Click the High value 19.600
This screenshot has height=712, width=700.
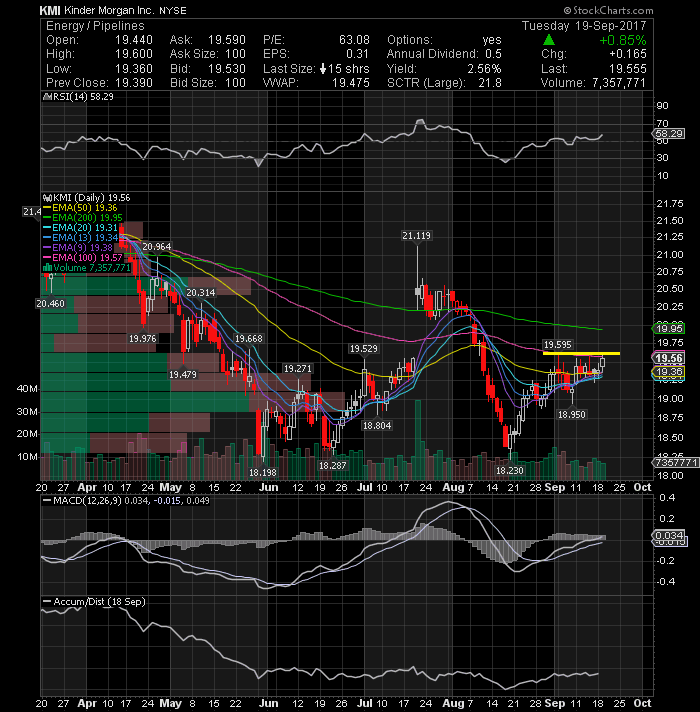point(133,54)
